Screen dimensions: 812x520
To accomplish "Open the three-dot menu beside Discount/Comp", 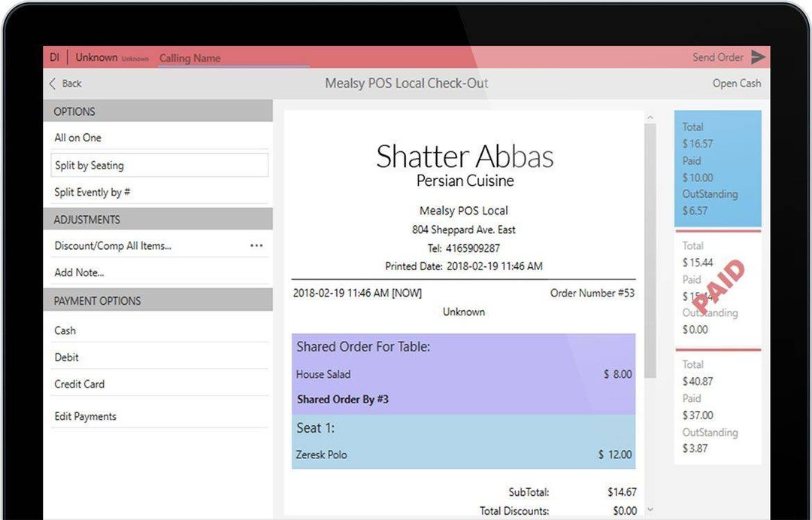I will 256,246.
